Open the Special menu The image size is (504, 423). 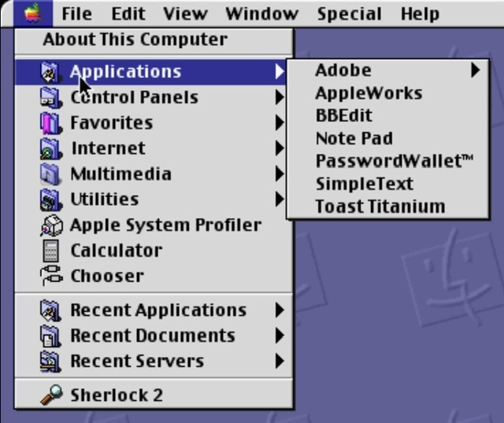click(350, 14)
